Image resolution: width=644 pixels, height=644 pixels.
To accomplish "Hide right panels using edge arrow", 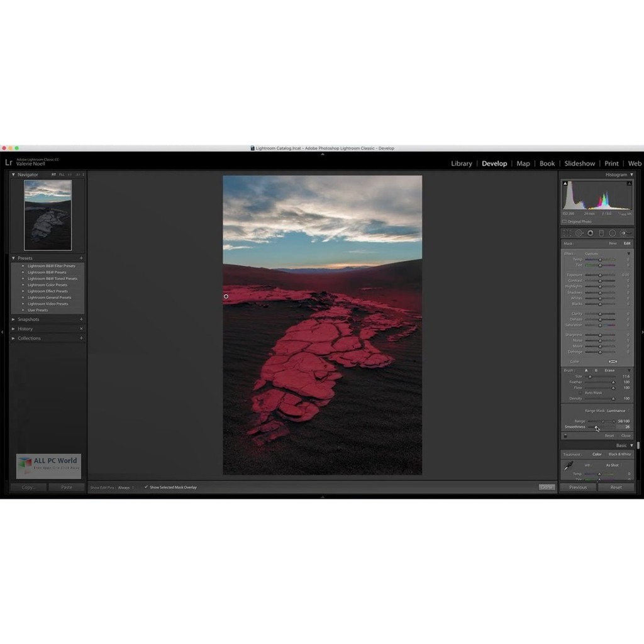I will [642, 332].
